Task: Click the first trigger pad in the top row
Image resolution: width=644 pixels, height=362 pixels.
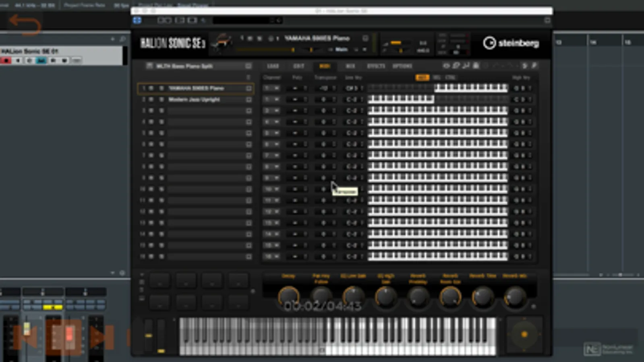Action: tap(159, 281)
